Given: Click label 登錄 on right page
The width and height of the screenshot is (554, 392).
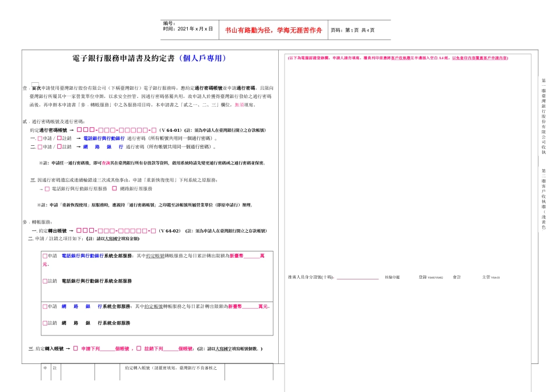Looking at the screenshot, I should (423, 278).
